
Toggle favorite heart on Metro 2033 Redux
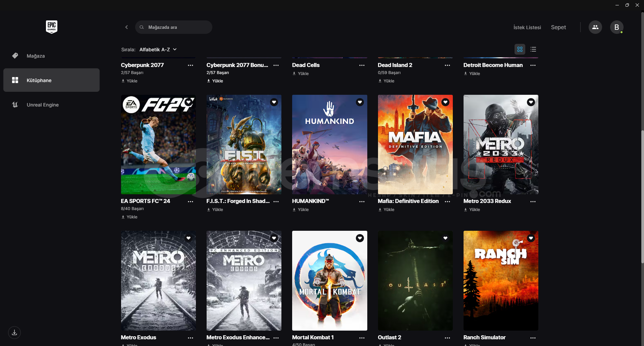pyautogui.click(x=531, y=102)
